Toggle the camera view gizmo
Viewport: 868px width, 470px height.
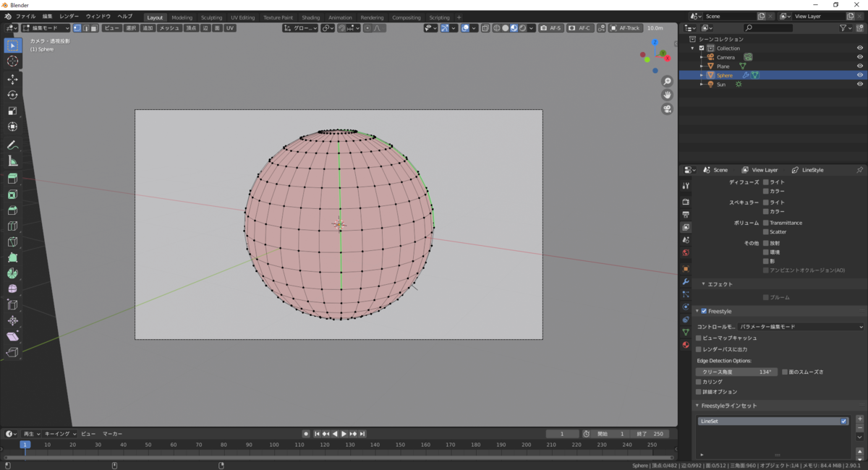coord(667,108)
